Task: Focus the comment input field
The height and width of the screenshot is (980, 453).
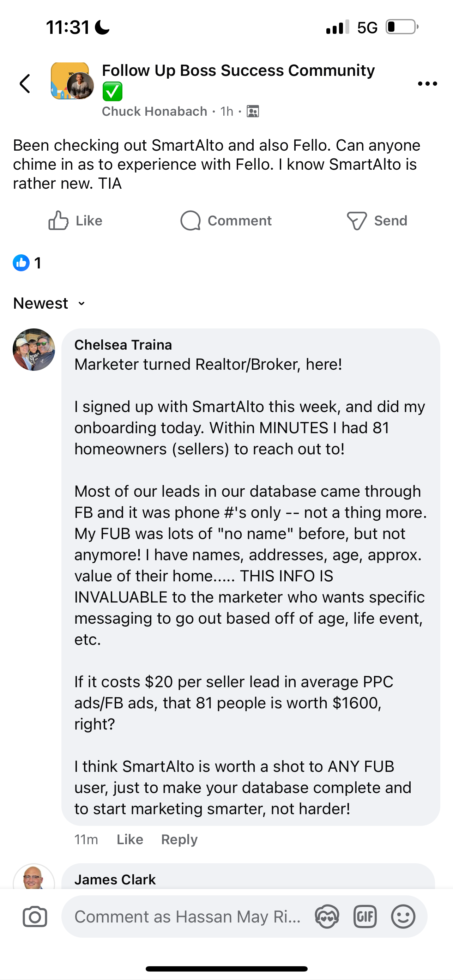Action: coord(187,917)
